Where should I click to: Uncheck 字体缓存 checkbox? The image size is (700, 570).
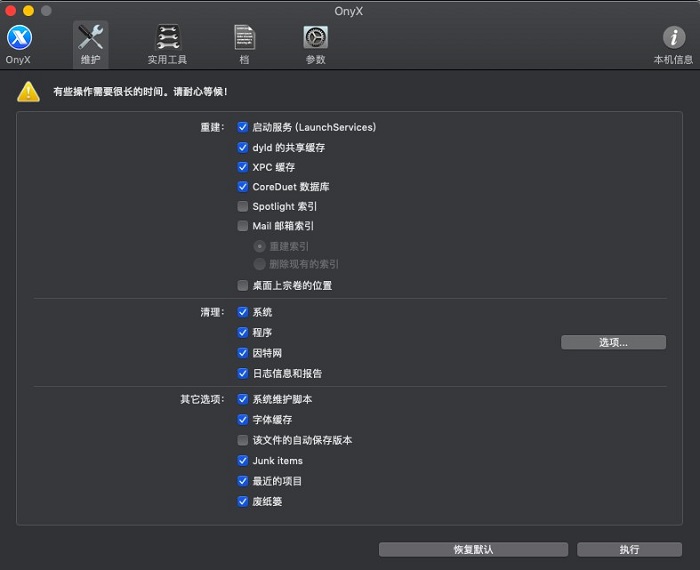(x=242, y=420)
